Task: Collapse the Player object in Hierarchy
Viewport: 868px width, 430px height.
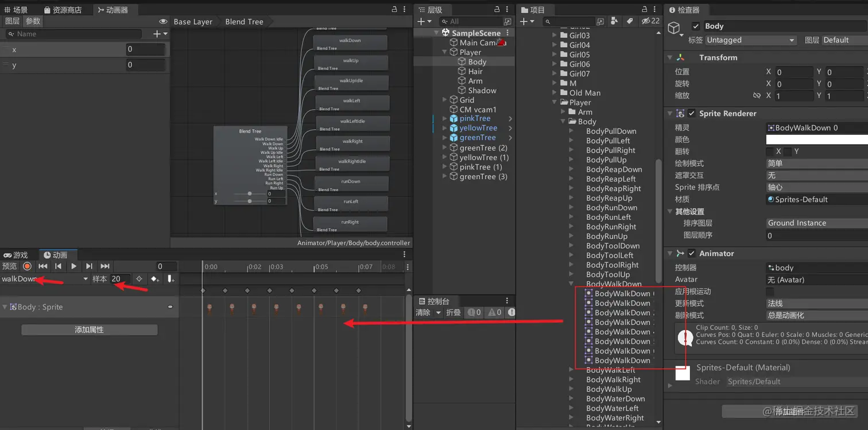Action: click(444, 52)
